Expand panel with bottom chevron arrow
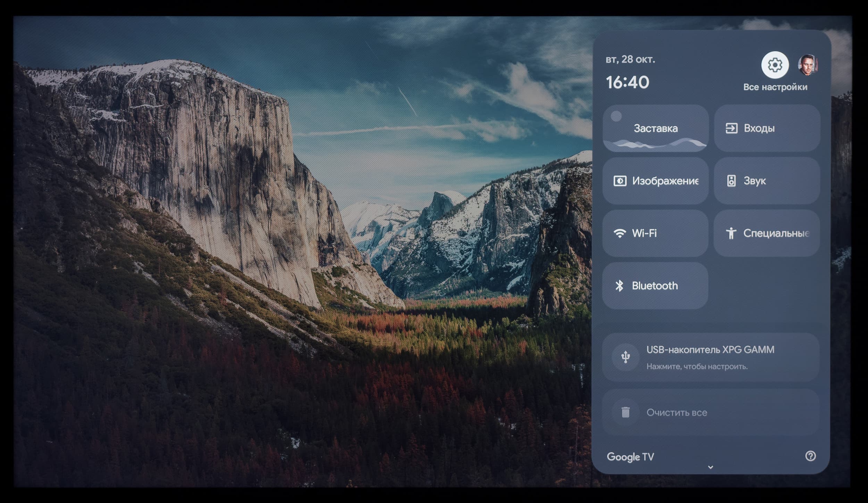 pyautogui.click(x=710, y=467)
